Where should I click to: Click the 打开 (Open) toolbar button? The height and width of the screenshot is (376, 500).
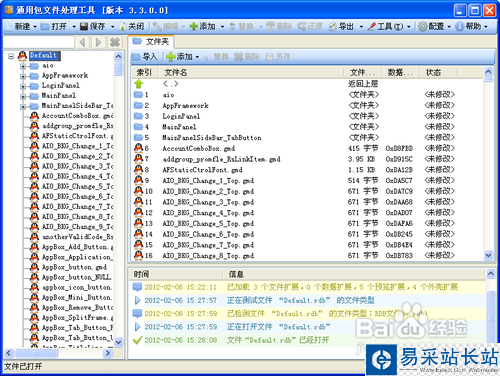point(54,26)
